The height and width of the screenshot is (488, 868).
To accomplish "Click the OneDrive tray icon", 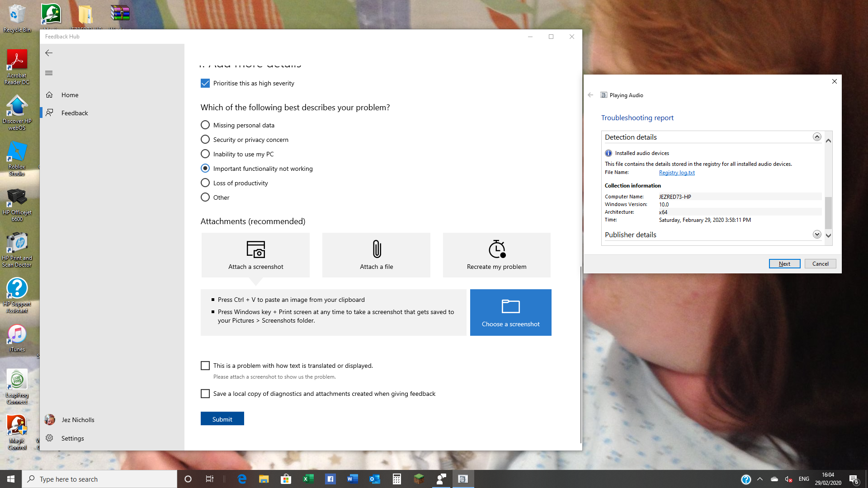I will 774,479.
